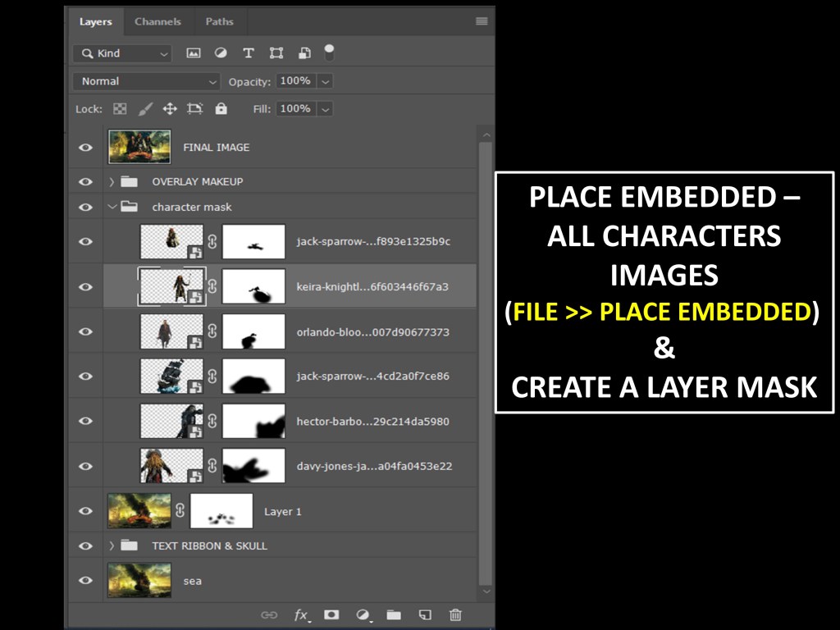Screen dimensions: 840x630
Task: Toggle visibility of the sea layer
Action: click(x=85, y=581)
